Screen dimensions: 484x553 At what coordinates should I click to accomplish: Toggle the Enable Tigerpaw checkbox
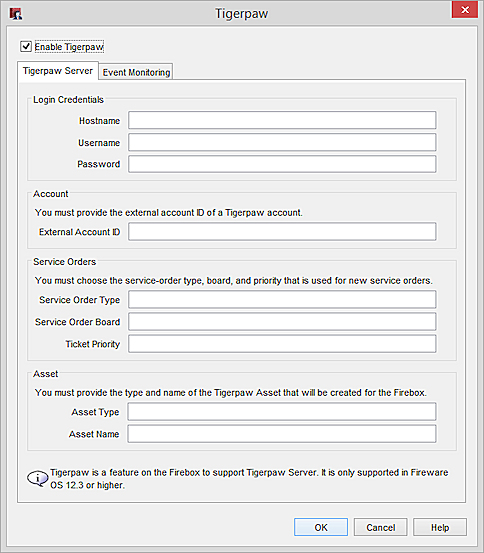tap(26, 47)
